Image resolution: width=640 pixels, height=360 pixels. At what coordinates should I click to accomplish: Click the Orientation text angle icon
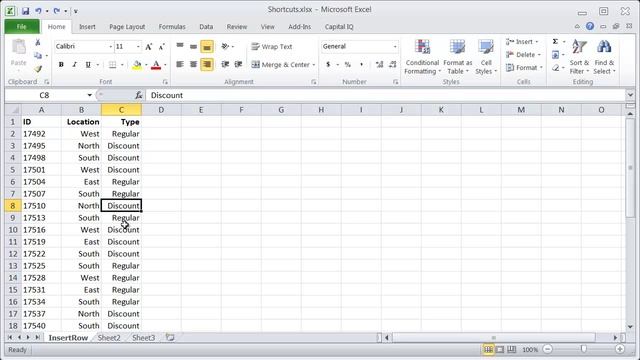click(225, 47)
